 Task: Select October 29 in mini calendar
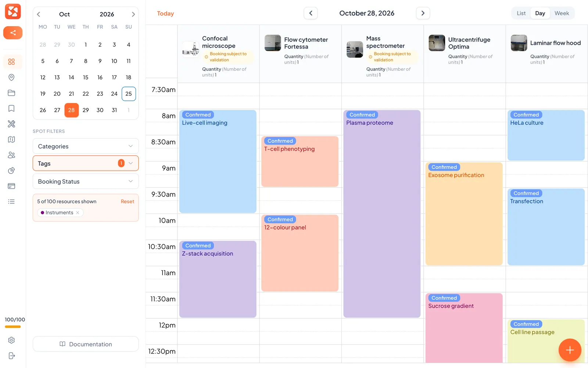point(86,110)
